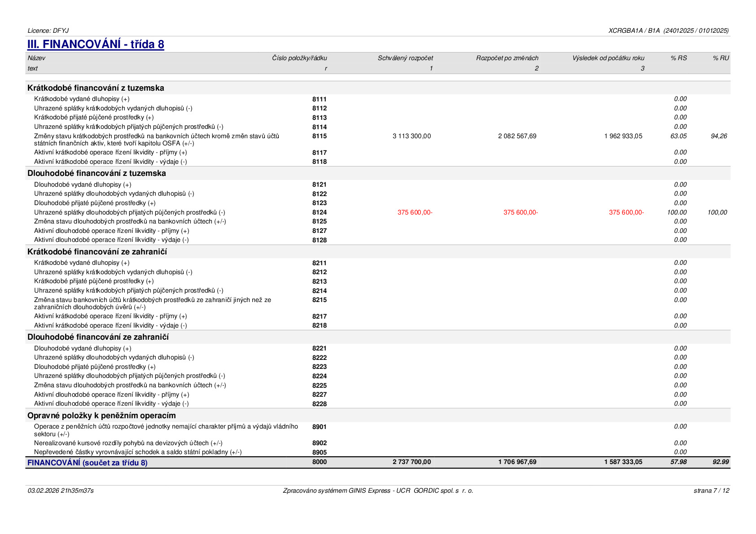Select the value 3 113 300,00
This screenshot has height=534, width=756.
click(x=412, y=136)
